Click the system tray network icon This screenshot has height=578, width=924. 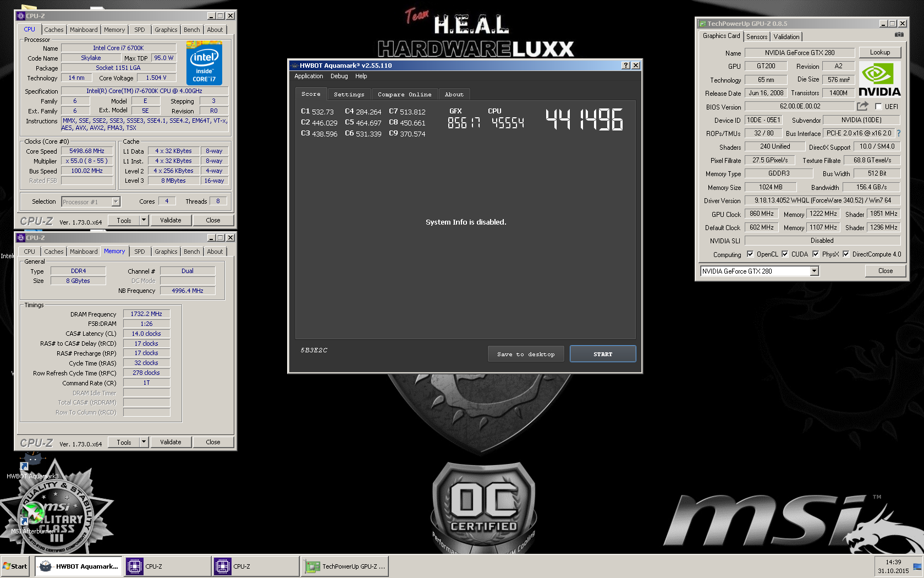[917, 566]
